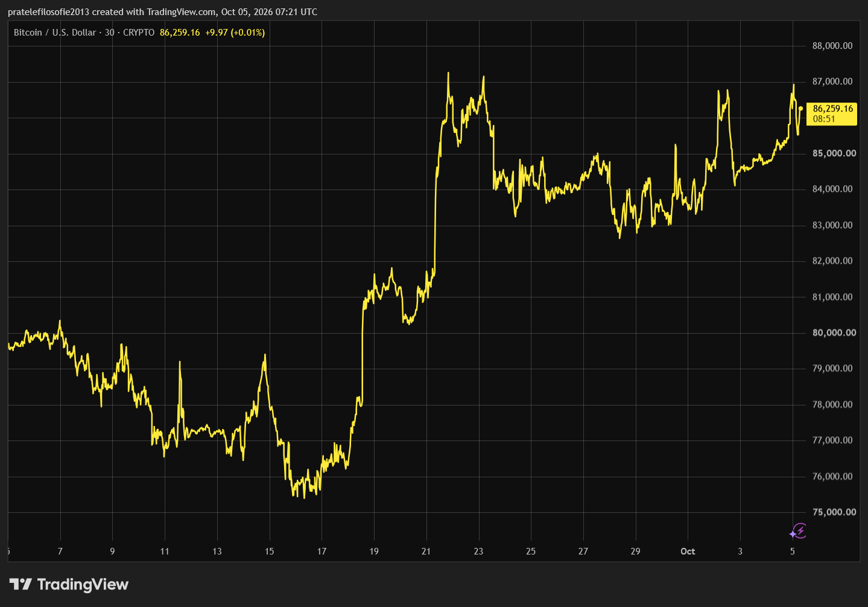Click the 82,000.00 price axis label
This screenshot has width=868, height=607.
[832, 261]
